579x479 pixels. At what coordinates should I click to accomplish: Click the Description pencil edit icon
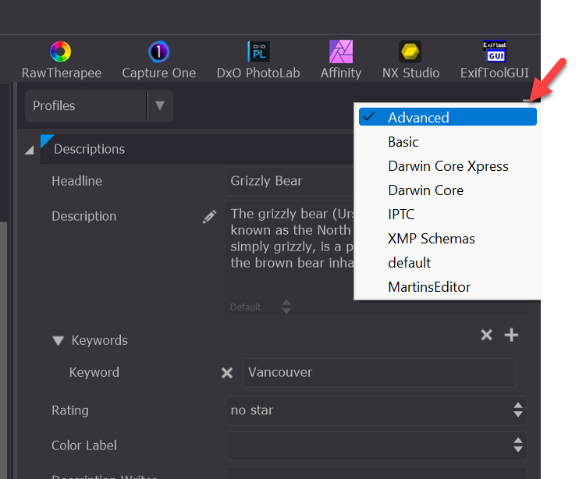tap(209, 217)
